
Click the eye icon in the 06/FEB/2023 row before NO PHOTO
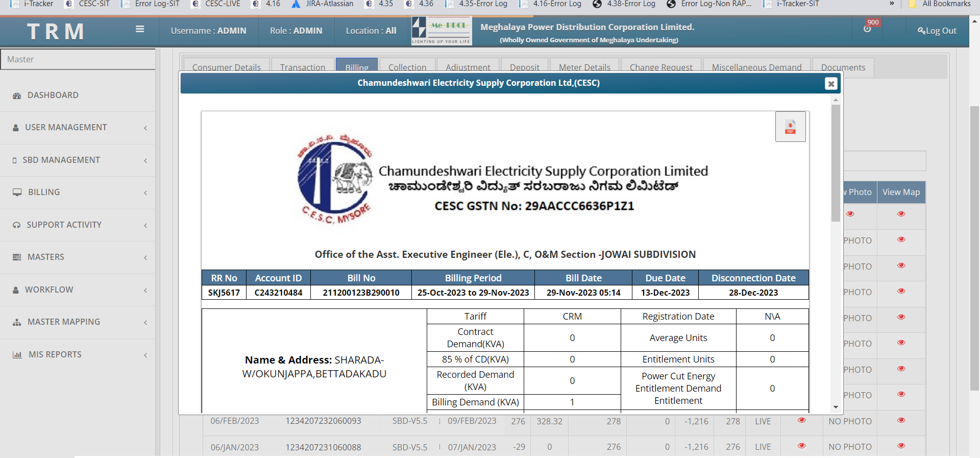pos(802,420)
